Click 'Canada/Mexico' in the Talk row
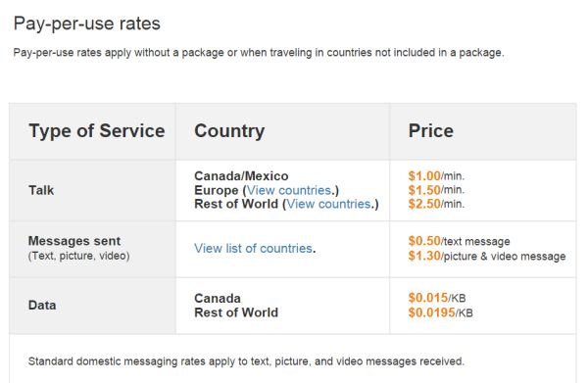The width and height of the screenshot is (588, 383). 241,175
